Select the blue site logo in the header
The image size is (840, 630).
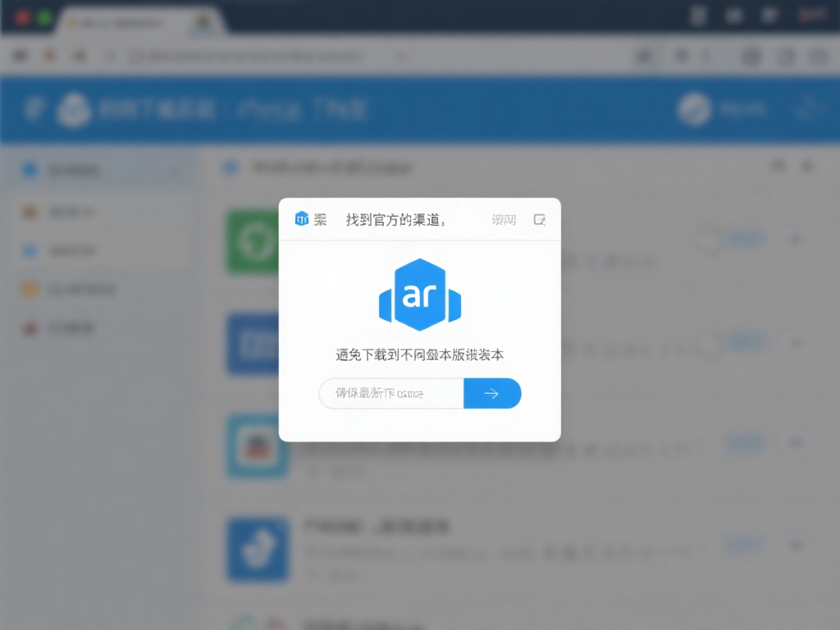pos(73,110)
